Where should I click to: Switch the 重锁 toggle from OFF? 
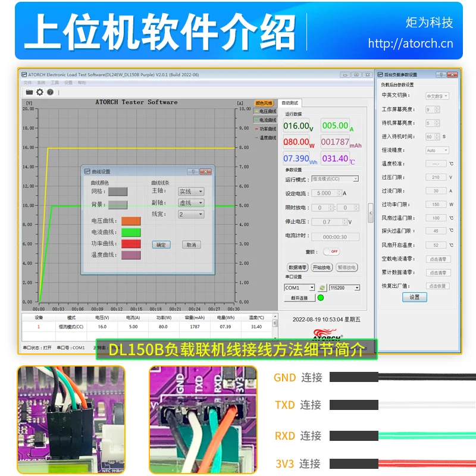click(x=331, y=252)
